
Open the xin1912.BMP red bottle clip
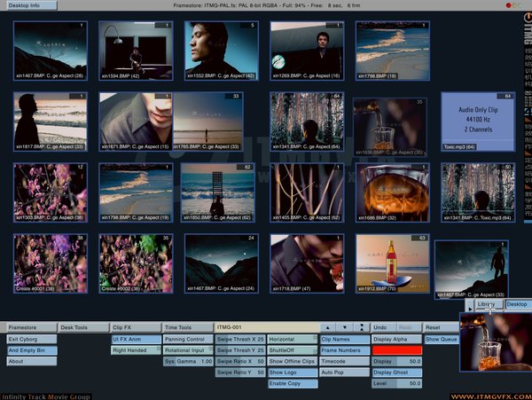393,263
